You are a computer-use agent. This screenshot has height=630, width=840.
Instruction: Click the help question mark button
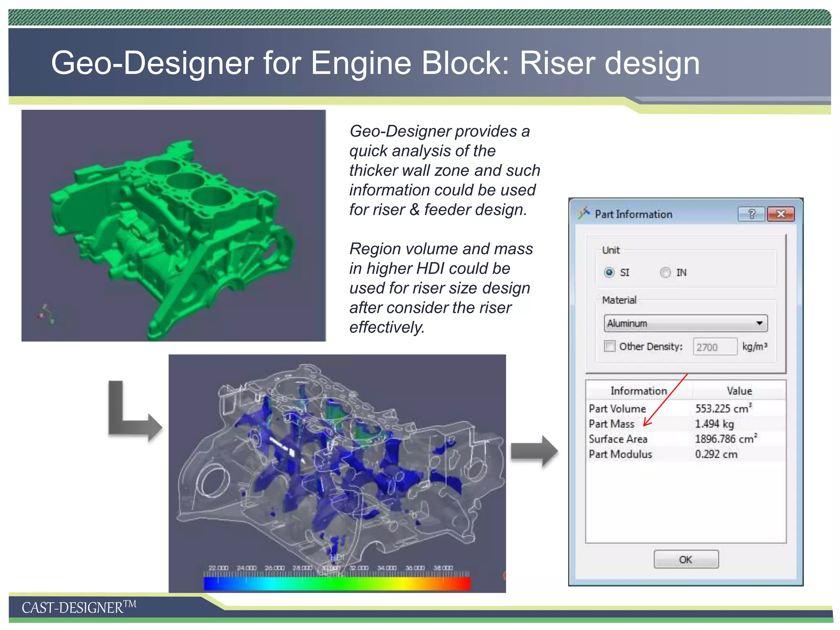coord(751,214)
